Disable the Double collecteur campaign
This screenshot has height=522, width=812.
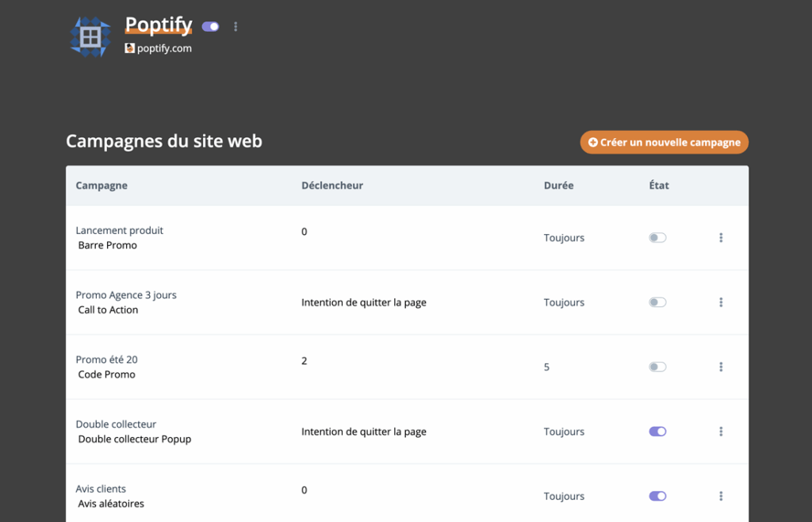657,432
